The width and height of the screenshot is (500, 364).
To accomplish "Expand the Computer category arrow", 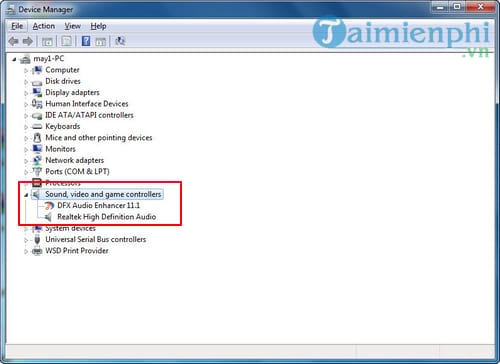I will [x=26, y=70].
